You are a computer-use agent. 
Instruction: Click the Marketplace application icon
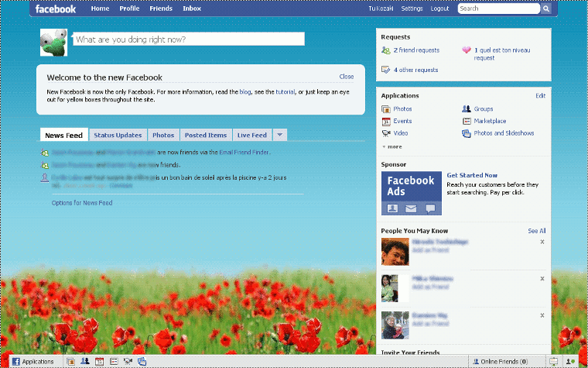(x=466, y=121)
